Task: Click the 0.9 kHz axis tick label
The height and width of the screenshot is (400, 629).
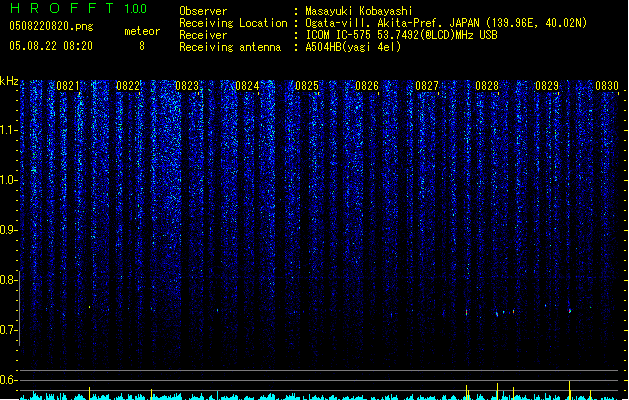Action: pyautogui.click(x=8, y=230)
